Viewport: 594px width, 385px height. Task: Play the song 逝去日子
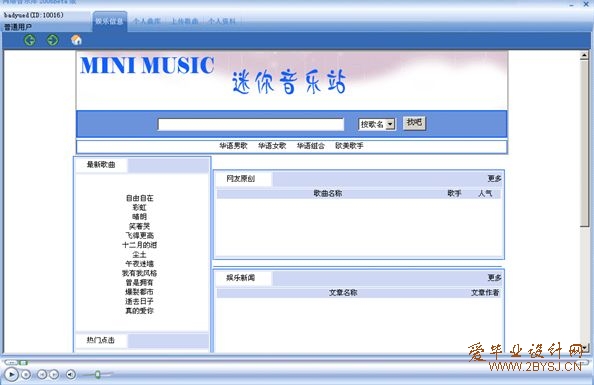(139, 302)
